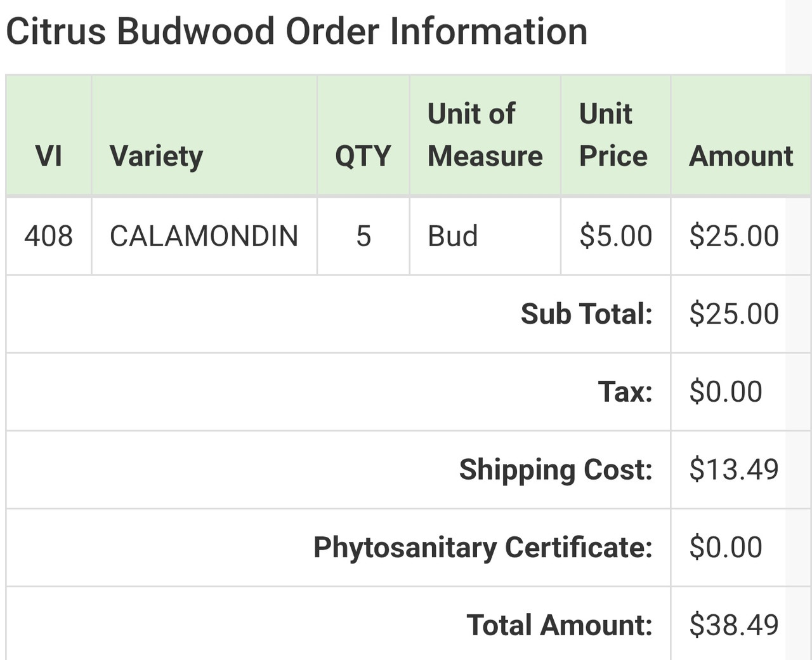812x660 pixels.
Task: Click the QTY column header
Action: point(363,156)
